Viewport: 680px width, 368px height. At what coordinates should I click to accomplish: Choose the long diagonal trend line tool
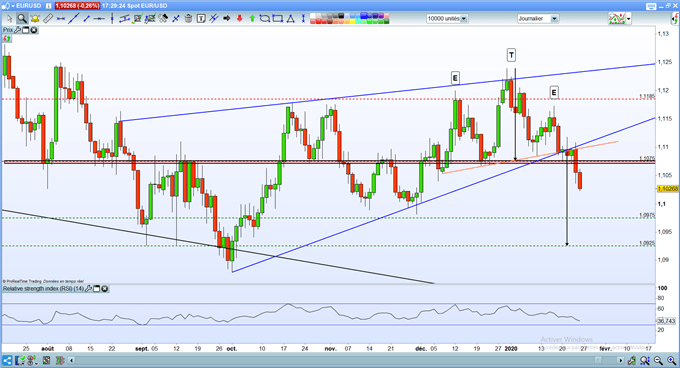click(74, 19)
